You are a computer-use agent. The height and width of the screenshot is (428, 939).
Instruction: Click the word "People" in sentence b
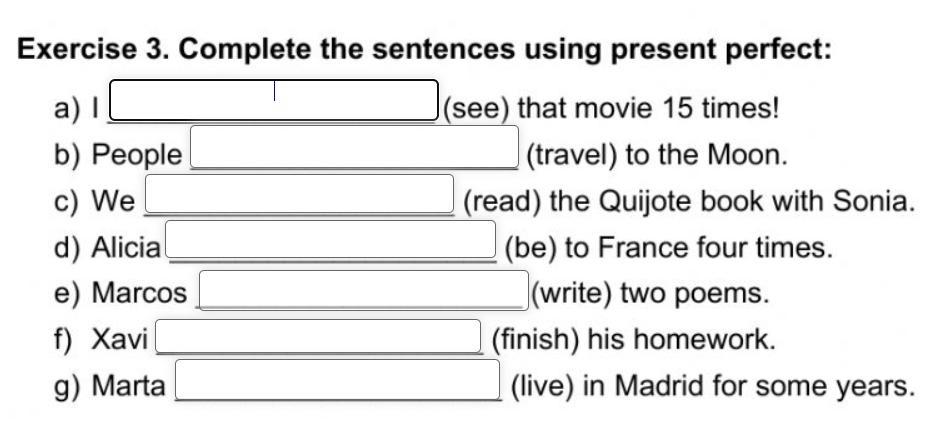pyautogui.click(x=137, y=156)
